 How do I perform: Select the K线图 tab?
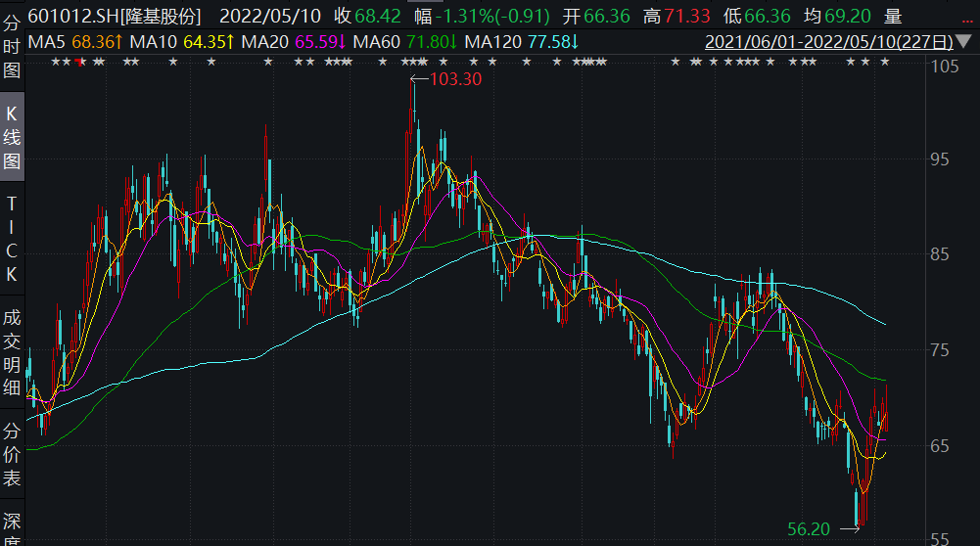pos(12,137)
